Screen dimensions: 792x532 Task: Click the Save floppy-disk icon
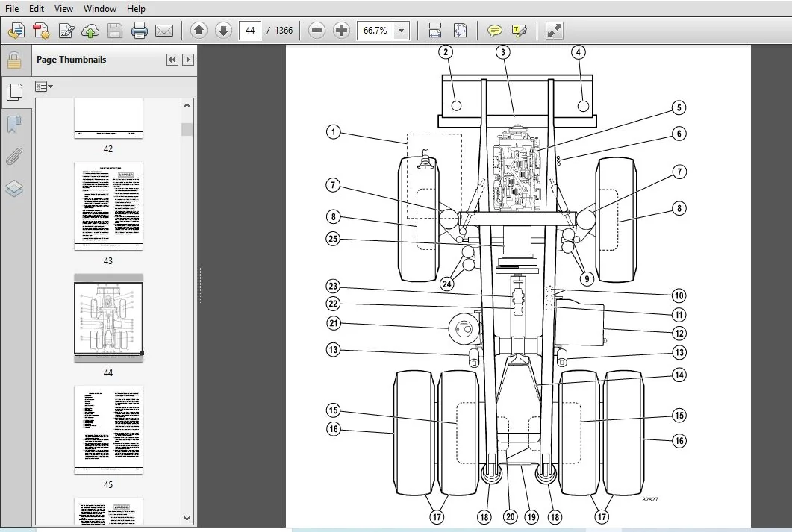(x=115, y=31)
